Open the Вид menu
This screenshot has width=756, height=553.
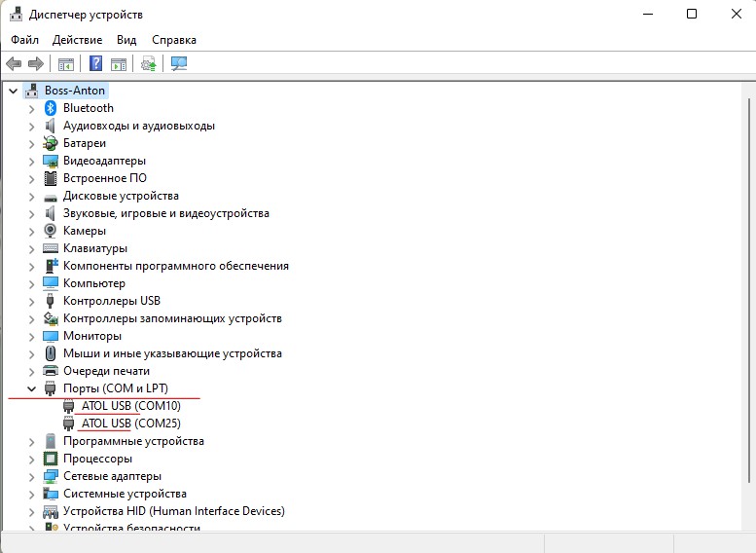(x=126, y=40)
